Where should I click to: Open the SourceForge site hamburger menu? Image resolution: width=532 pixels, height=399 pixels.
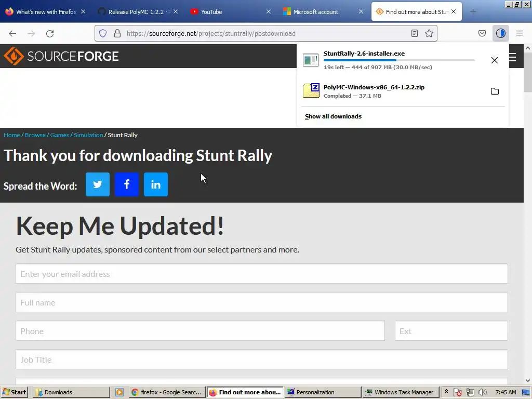(513, 57)
